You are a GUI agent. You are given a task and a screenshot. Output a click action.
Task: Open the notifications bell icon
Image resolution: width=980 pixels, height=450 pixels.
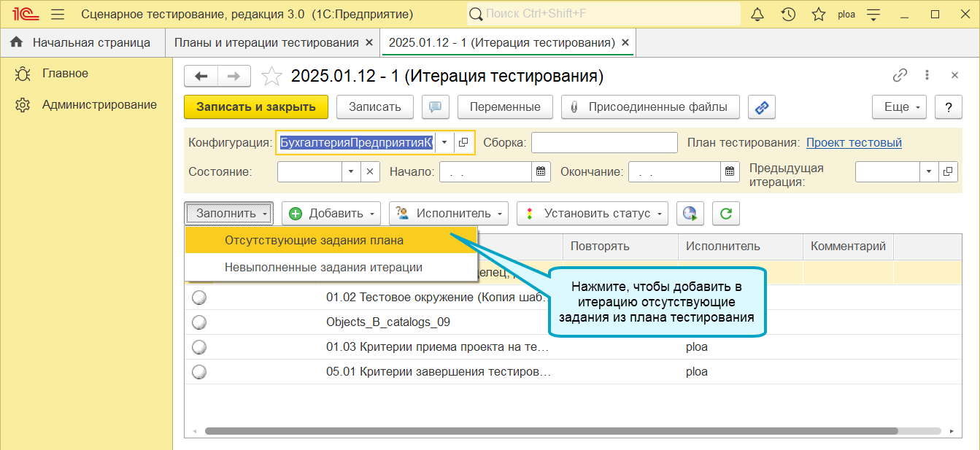(757, 14)
